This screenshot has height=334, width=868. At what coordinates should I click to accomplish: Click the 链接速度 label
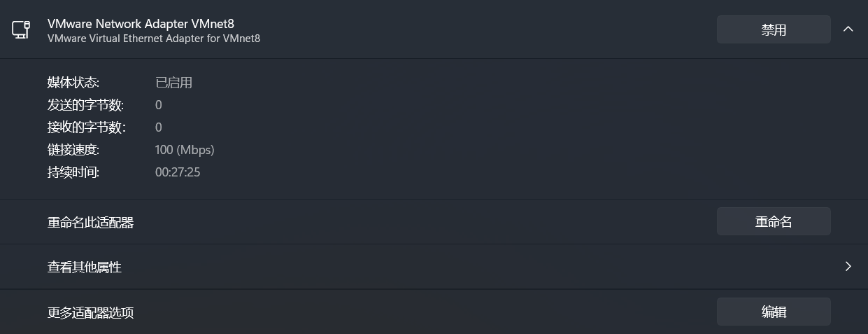(x=73, y=150)
